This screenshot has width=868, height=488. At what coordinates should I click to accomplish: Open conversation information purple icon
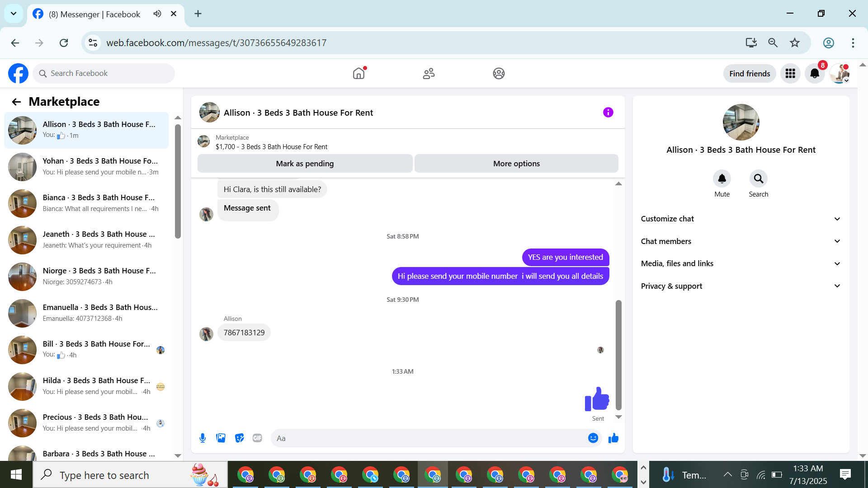608,113
